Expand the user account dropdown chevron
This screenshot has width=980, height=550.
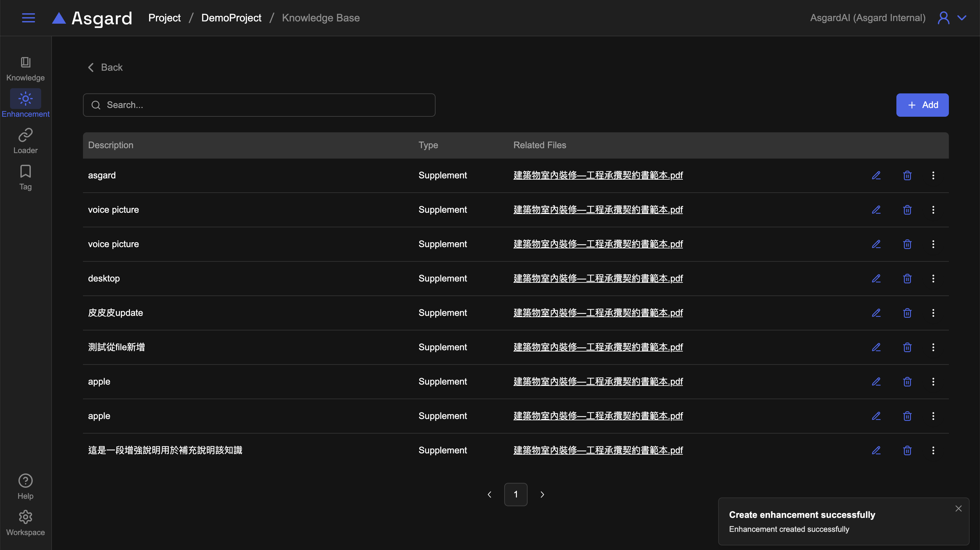point(961,18)
